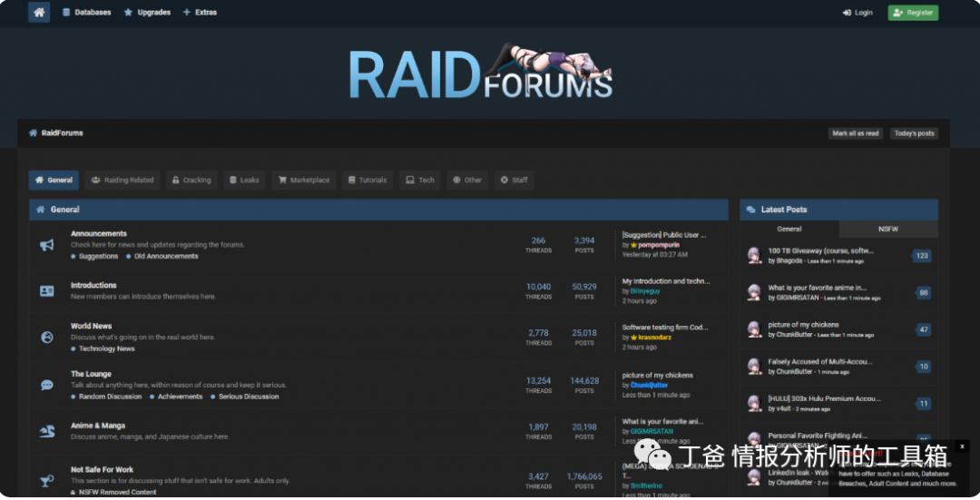Screen dimensions: 980x500
Task: Open the World News forum
Action: click(92, 327)
